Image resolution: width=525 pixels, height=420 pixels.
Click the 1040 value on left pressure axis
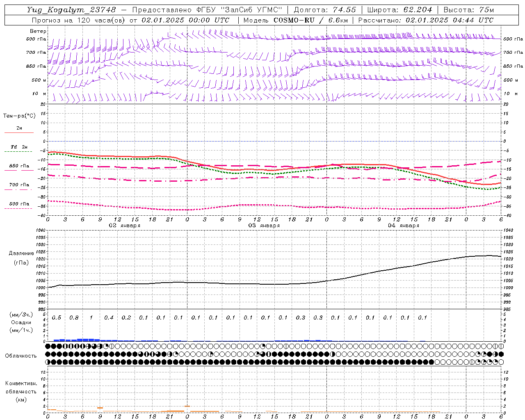41,231
